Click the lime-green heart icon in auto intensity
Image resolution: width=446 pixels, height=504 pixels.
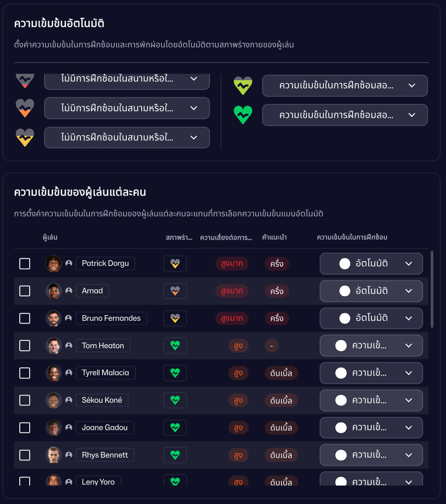pyautogui.click(x=243, y=85)
